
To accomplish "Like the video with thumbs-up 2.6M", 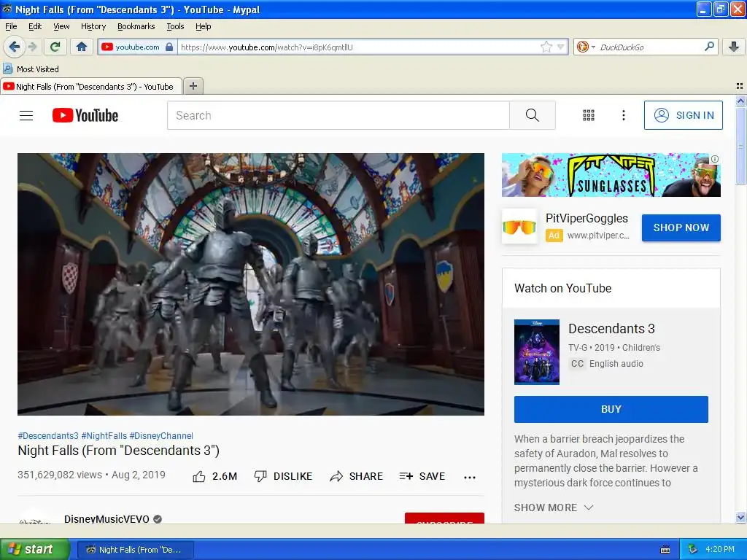I will (x=215, y=476).
